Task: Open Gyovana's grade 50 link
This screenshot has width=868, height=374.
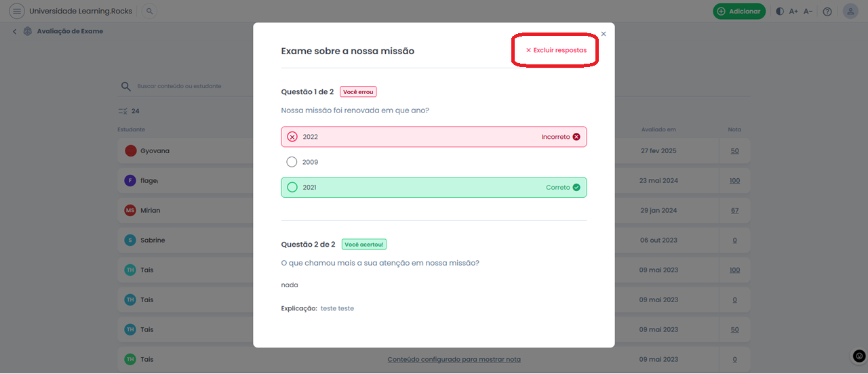Action: pyautogui.click(x=734, y=151)
